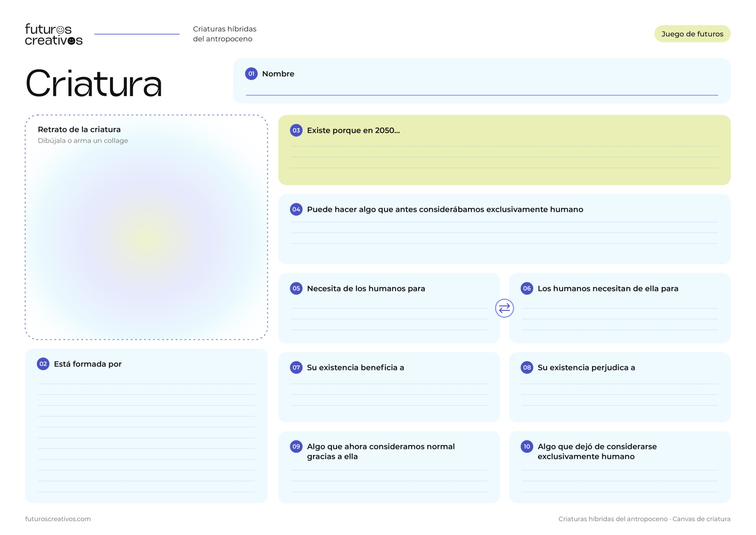Click the Necesita de los humanos para label
The height and width of the screenshot is (535, 756).
tap(366, 289)
